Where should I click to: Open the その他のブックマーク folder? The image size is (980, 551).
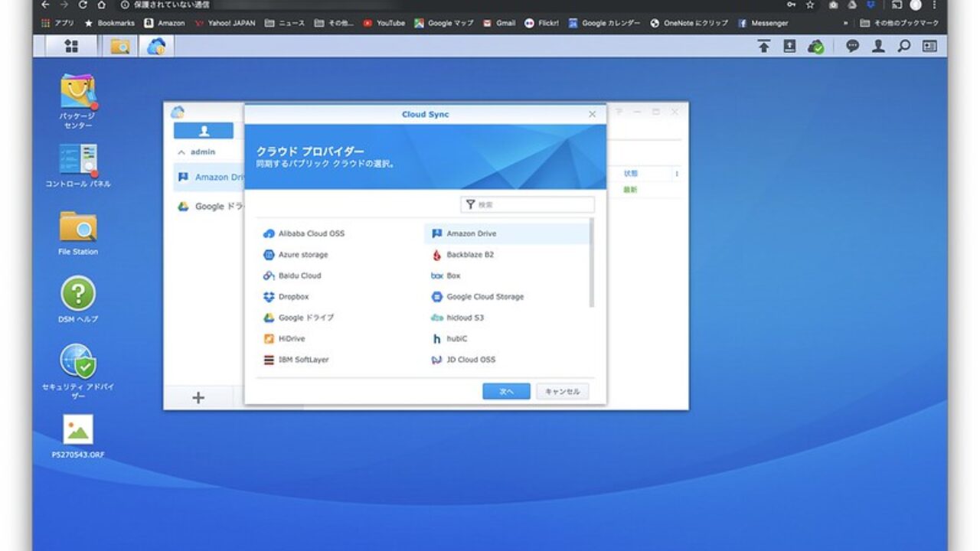[900, 23]
